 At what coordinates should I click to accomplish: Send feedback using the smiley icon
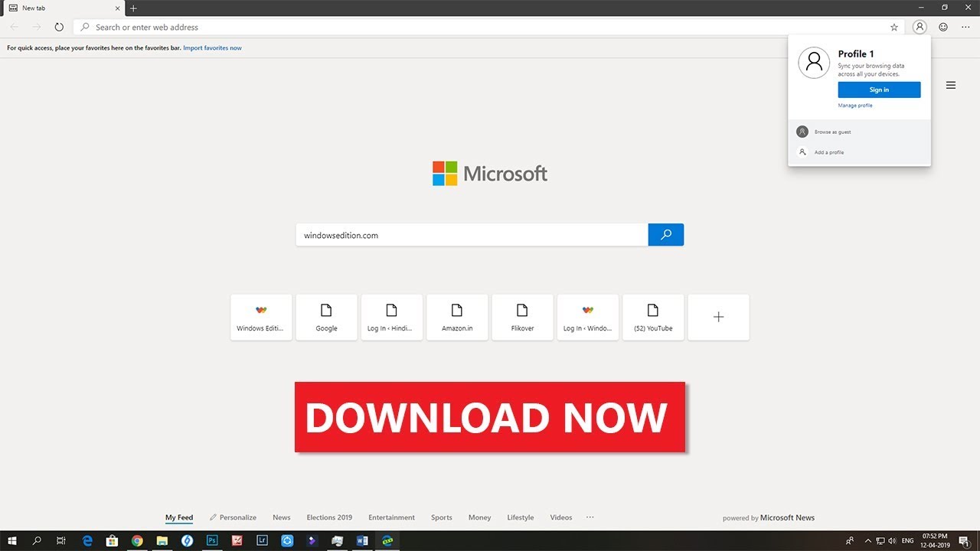coord(943,27)
